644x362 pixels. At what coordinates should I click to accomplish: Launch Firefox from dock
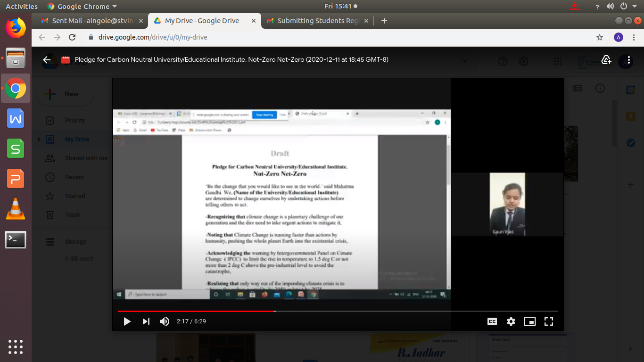click(16, 28)
